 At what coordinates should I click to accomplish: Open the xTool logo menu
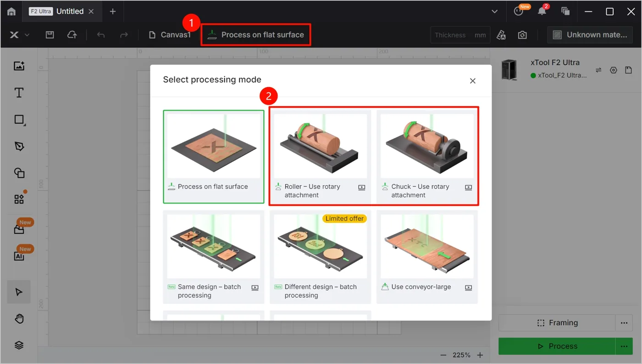19,35
